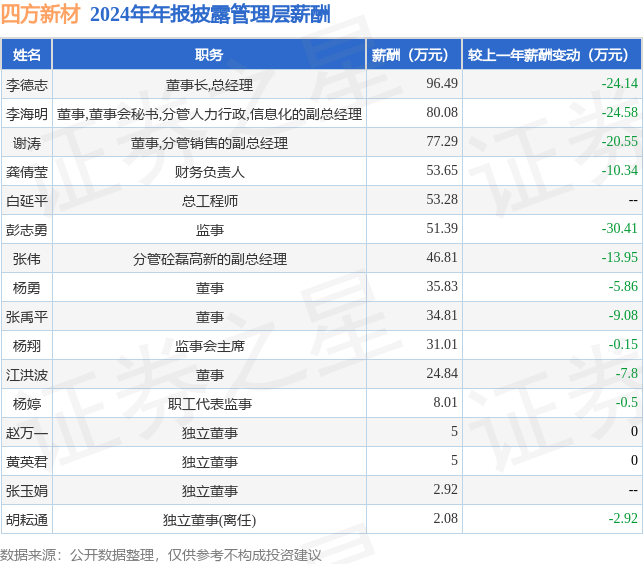Select the name 胡耘通
This screenshot has height=564, width=643.
point(27,520)
